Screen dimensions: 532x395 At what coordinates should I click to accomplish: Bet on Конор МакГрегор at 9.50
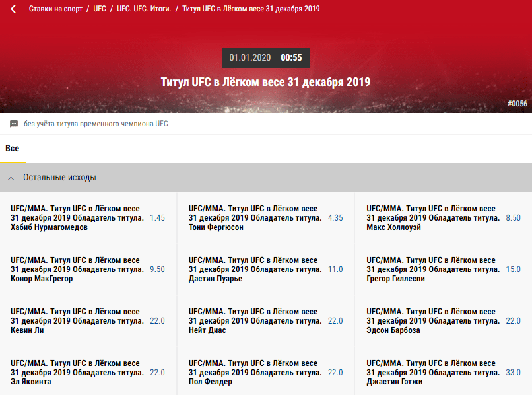[158, 269]
